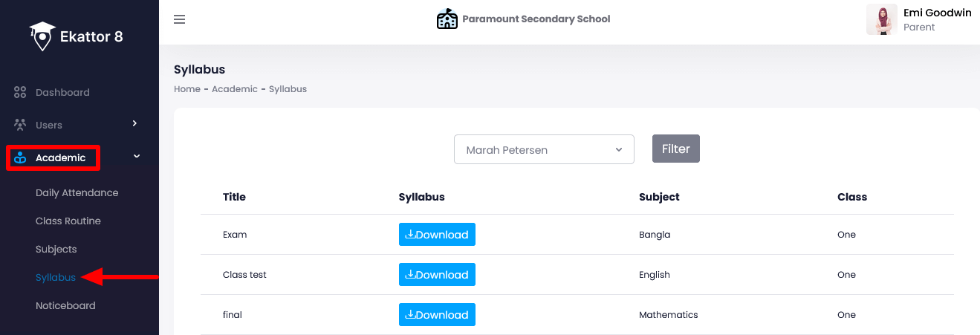
Task: Collapse the Academic submenu chevron
Action: coord(136,157)
